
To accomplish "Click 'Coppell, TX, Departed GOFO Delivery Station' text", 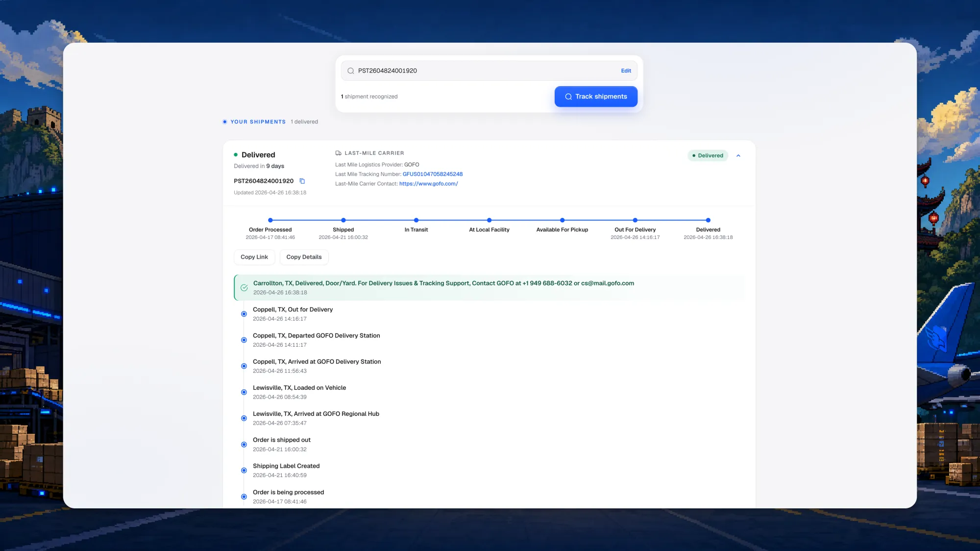I will tap(316, 336).
